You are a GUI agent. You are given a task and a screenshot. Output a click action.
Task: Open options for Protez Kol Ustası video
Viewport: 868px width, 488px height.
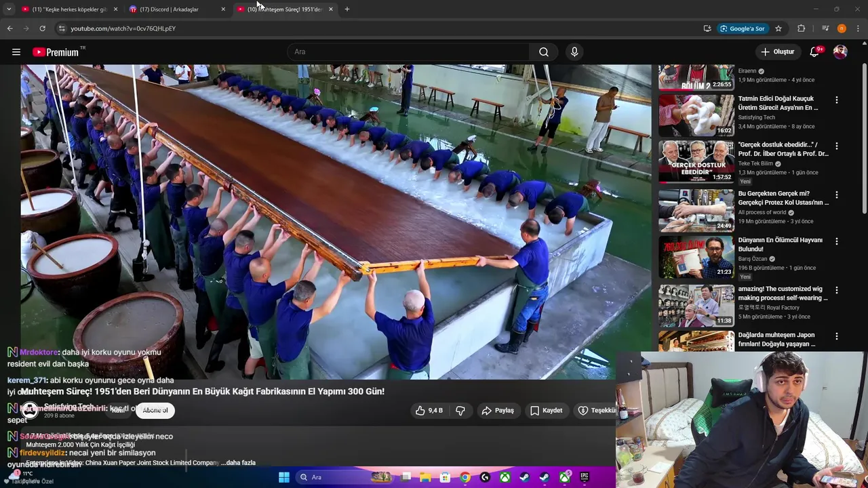pos(836,195)
